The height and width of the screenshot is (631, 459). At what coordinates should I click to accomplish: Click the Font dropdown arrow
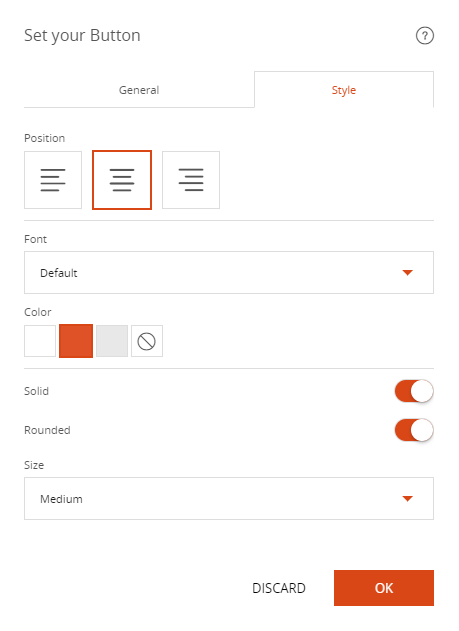[408, 273]
